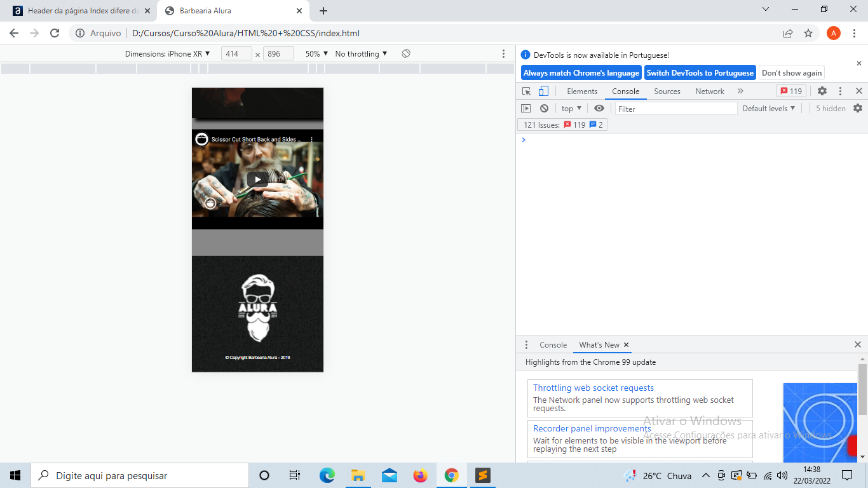Switch to the Header da página Index tab

click(83, 11)
